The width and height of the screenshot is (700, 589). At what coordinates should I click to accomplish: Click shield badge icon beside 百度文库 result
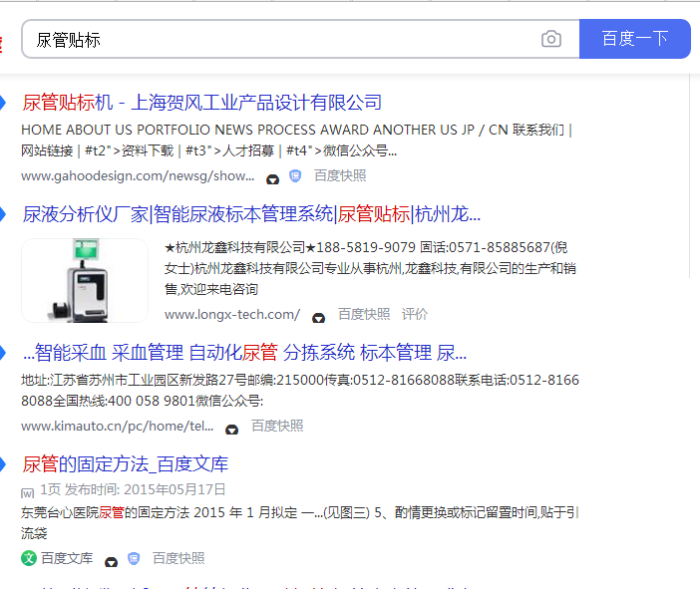[x=134, y=559]
